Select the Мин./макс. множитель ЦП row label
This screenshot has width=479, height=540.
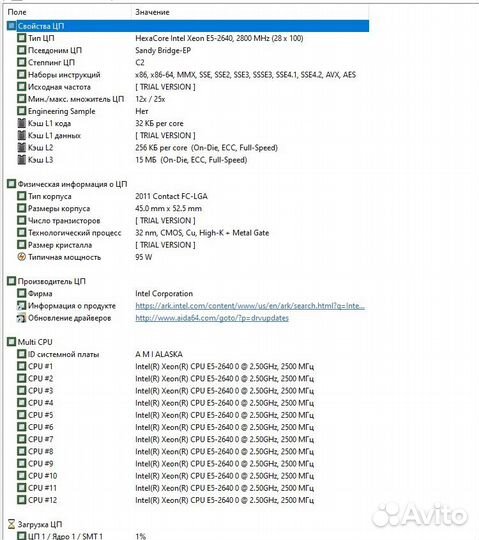[x=76, y=99]
